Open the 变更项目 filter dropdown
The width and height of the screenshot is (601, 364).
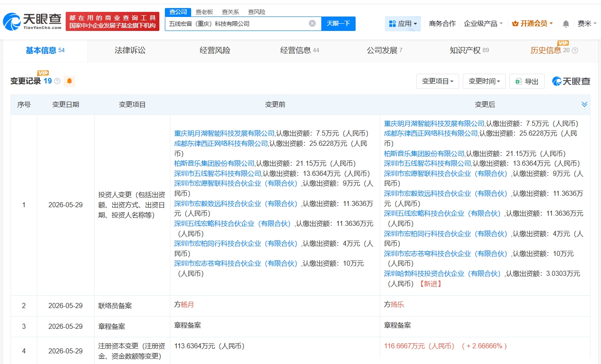pyautogui.click(x=438, y=81)
